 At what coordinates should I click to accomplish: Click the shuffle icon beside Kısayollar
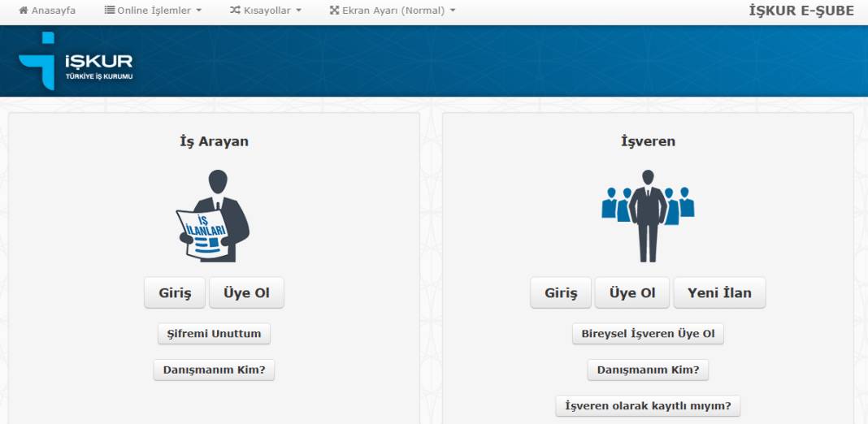[x=235, y=10]
